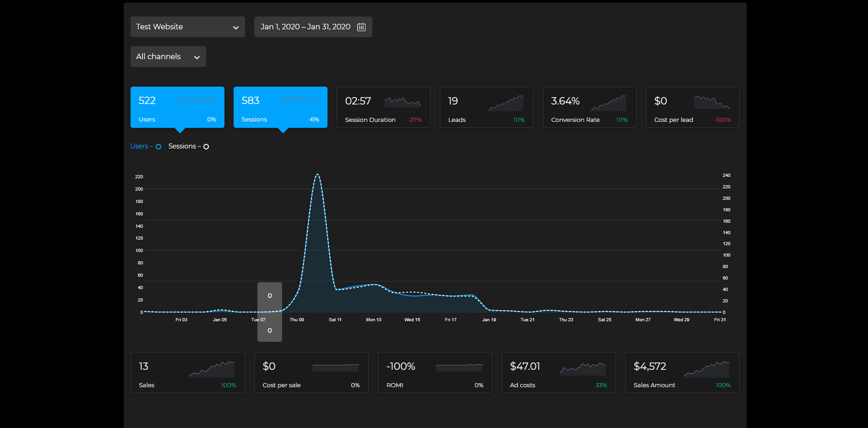868x428 pixels.
Task: Click the chart peak near Fri 10
Action: (x=317, y=175)
